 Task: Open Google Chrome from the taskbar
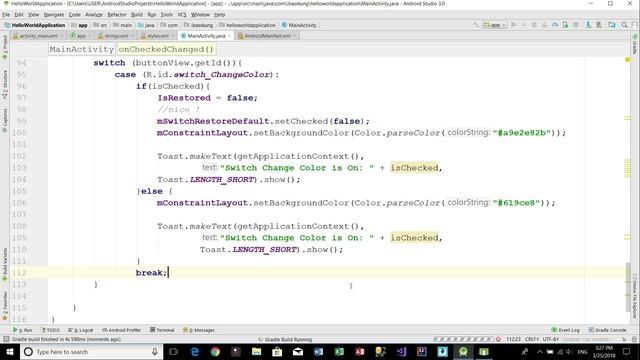[x=215, y=351]
